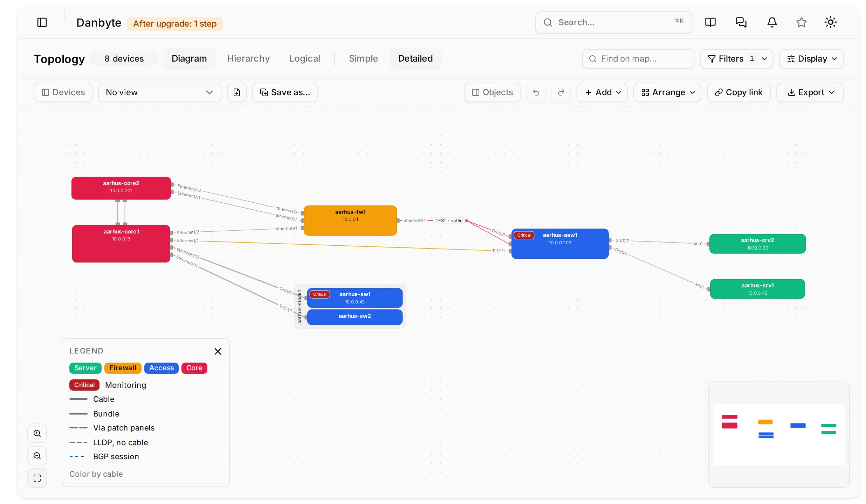Select the Hierarchy tab

(x=248, y=58)
